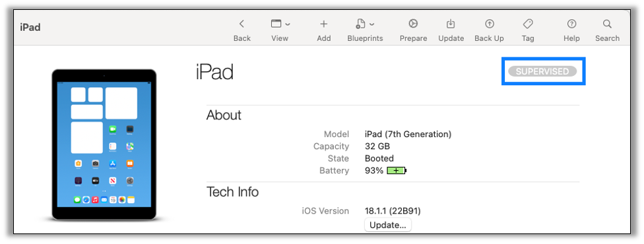Click the iPad window title

coord(30,28)
